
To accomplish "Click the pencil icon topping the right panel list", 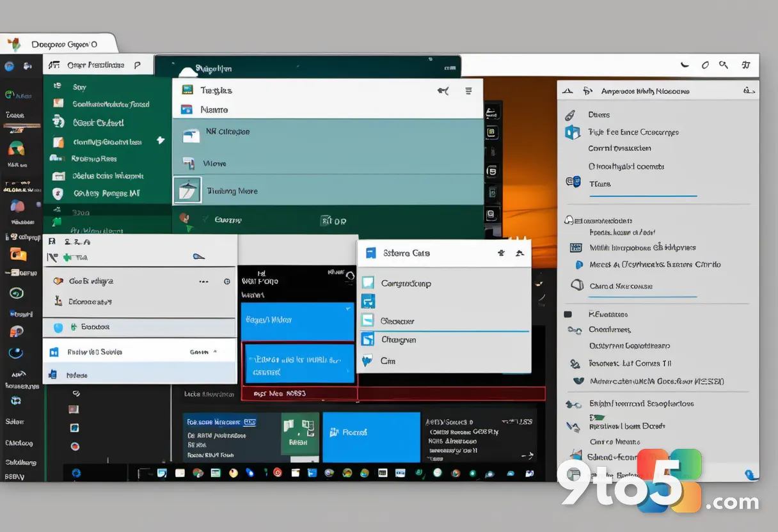I will tap(569, 115).
